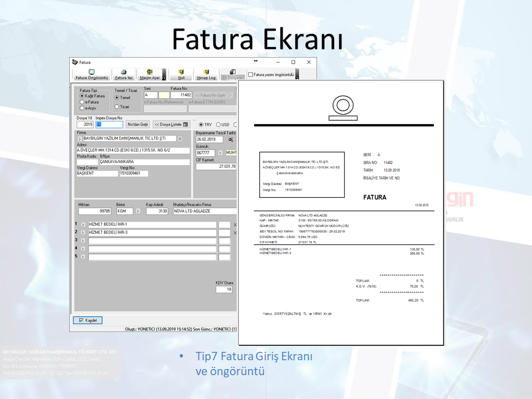Expand Firma lookup arrow
The height and width of the screenshot is (399, 532).
tap(79, 139)
